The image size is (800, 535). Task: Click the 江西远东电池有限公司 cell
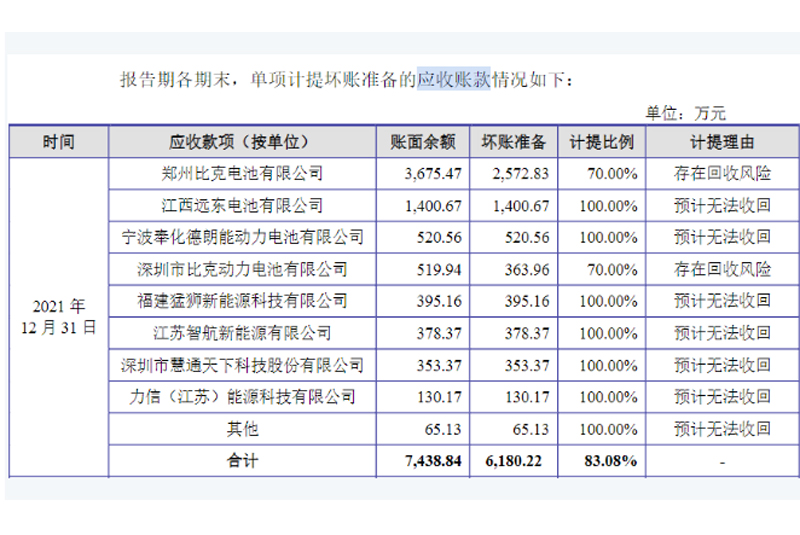click(242, 205)
